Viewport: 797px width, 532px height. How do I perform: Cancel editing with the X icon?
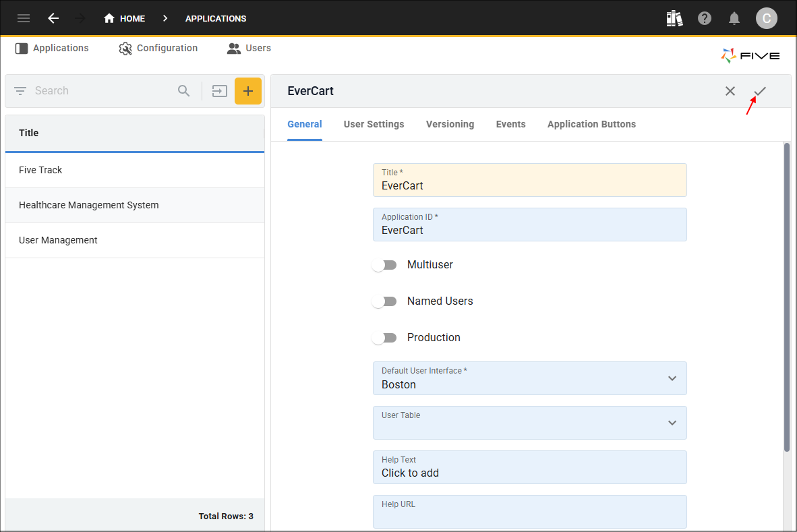[730, 91]
